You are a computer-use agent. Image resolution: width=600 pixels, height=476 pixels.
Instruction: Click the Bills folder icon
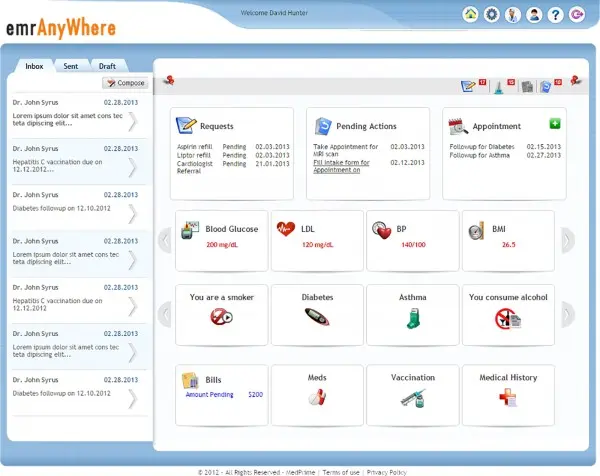pyautogui.click(x=190, y=380)
